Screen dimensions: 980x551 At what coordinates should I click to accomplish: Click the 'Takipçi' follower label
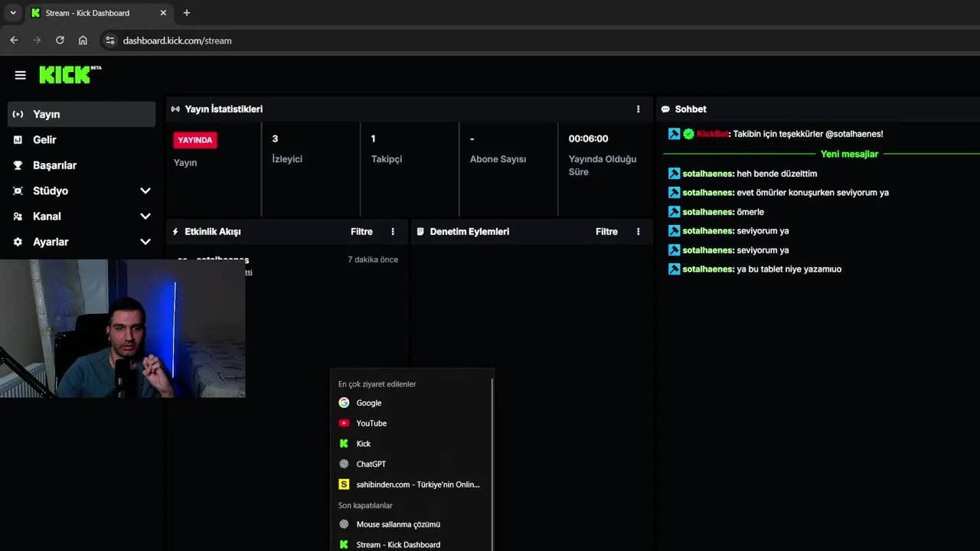pos(387,159)
